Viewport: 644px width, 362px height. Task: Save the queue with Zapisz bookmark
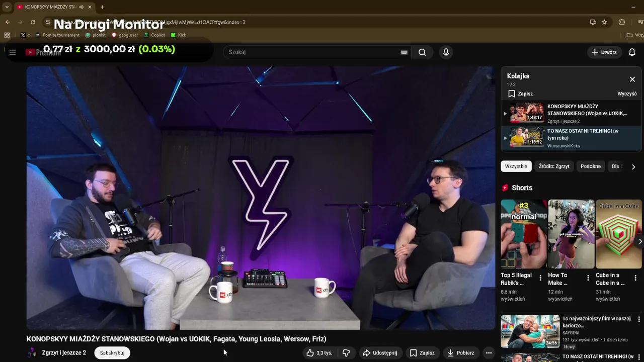coord(520,94)
